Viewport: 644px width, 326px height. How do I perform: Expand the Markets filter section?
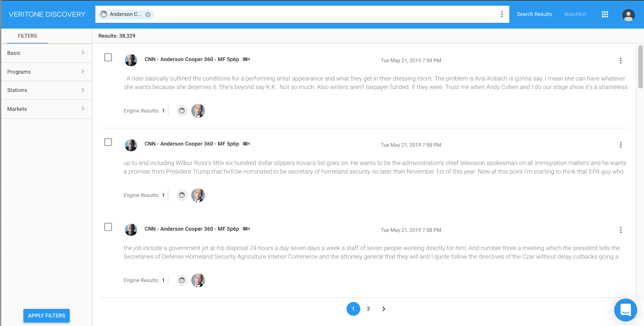(46, 109)
